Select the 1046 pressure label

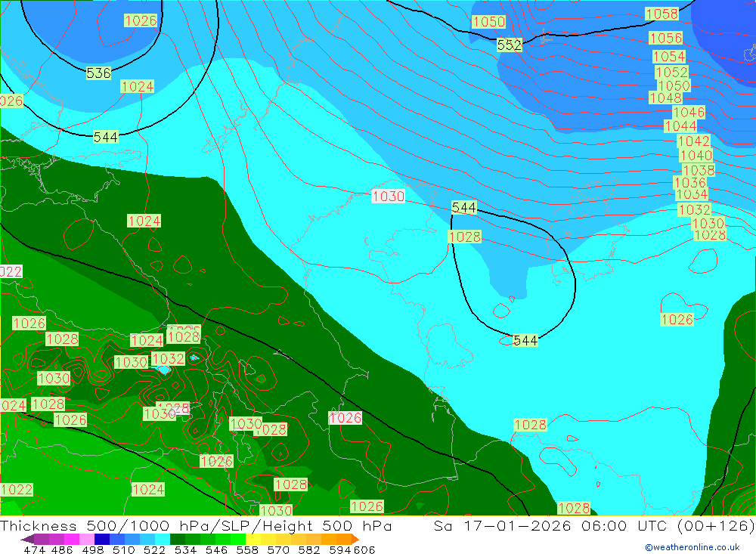pos(689,113)
